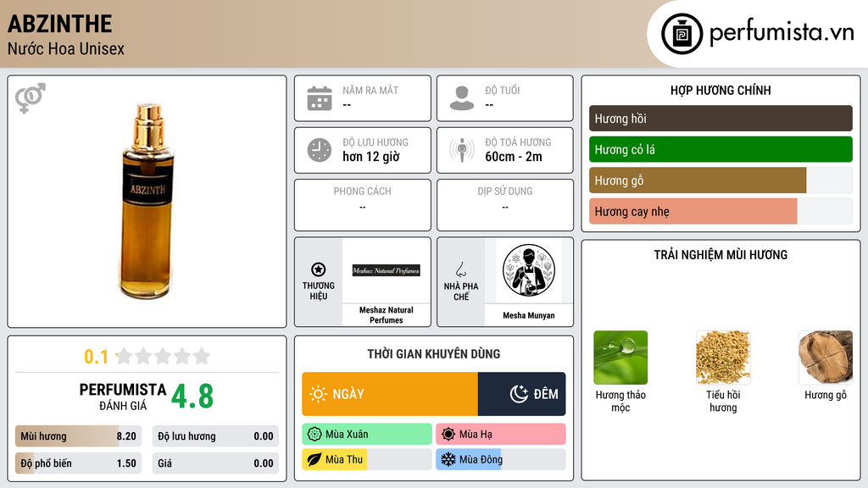This screenshot has height=488, width=868.
Task: Click the "hơn 12 giờ" longevity value
Action: point(371,157)
